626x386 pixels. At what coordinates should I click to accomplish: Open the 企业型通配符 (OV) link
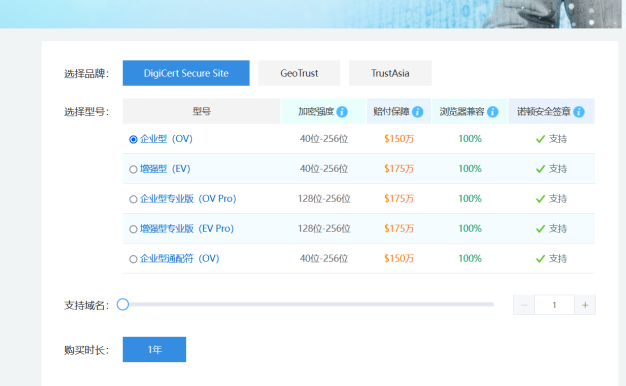(x=180, y=259)
